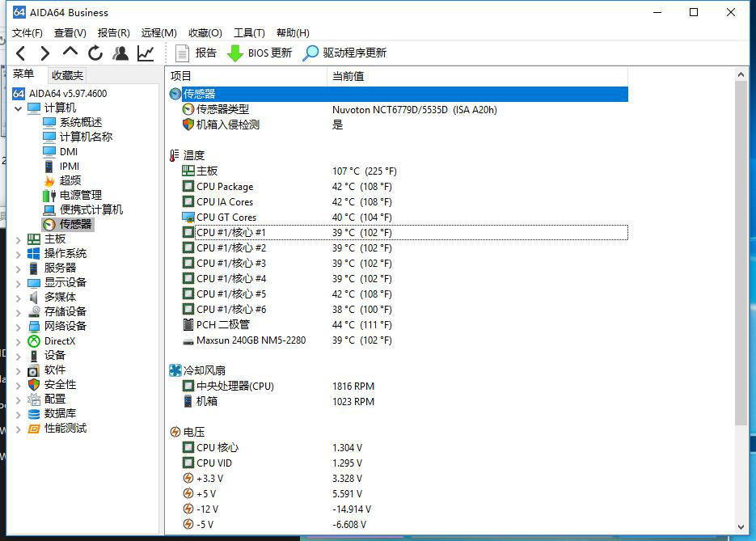Click the 驱动程序更新 magnifier icon
756x541 pixels.
[x=310, y=53]
